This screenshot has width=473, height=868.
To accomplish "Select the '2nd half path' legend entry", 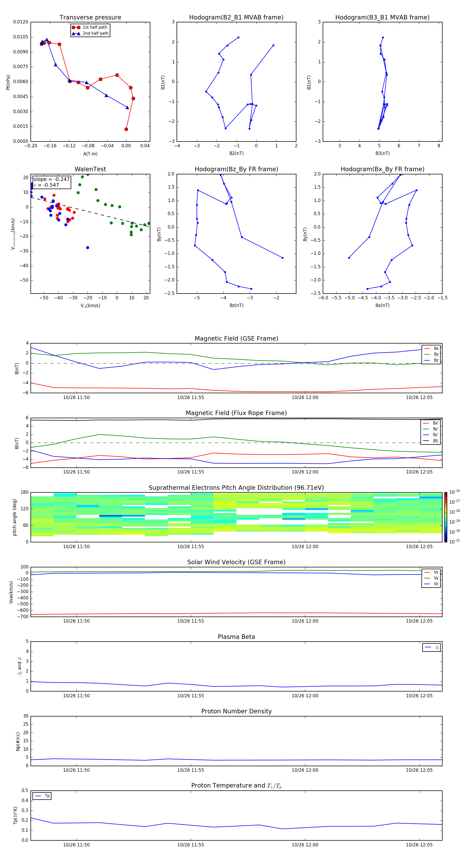I will tap(90, 33).
